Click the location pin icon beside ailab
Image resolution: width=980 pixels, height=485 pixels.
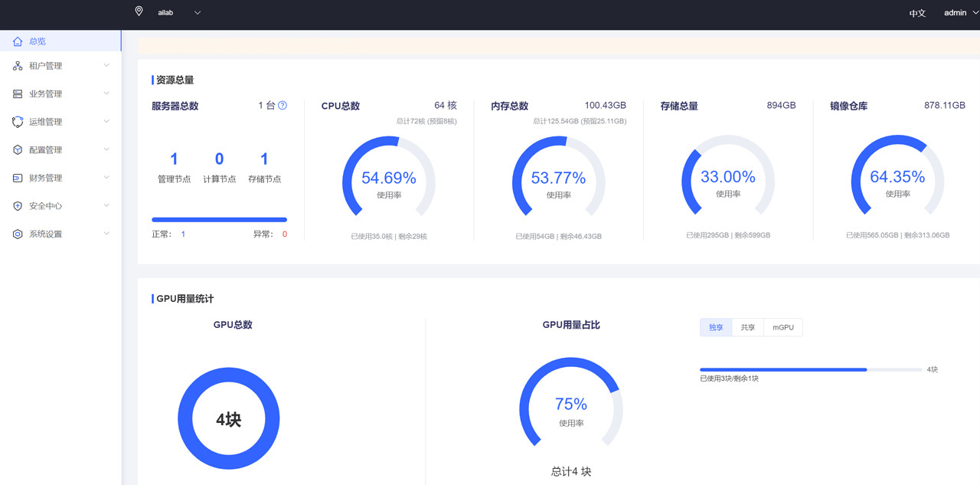(x=139, y=11)
